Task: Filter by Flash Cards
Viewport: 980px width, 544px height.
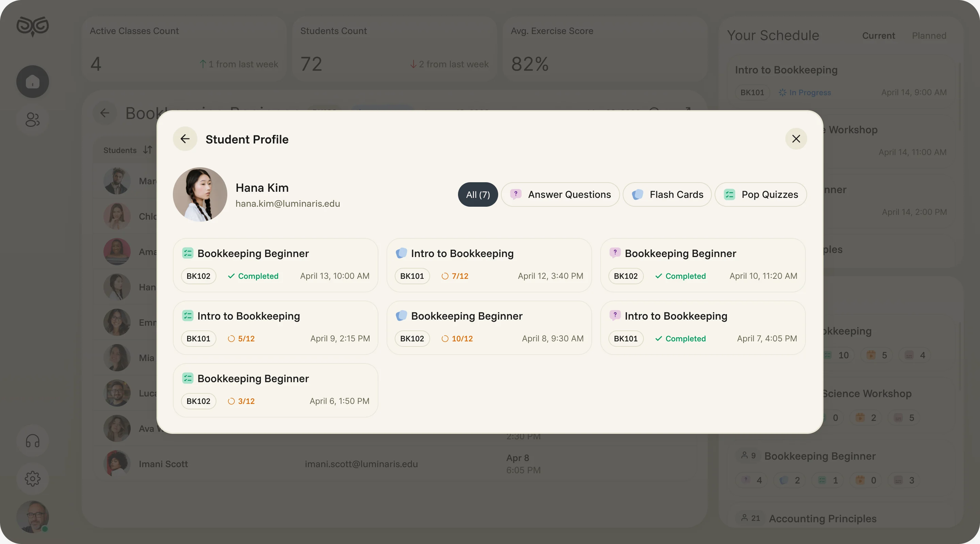Action: [667, 194]
